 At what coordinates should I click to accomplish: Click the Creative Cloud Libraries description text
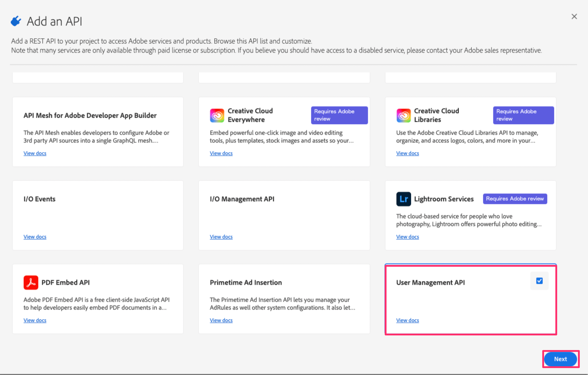pyautogui.click(x=467, y=137)
